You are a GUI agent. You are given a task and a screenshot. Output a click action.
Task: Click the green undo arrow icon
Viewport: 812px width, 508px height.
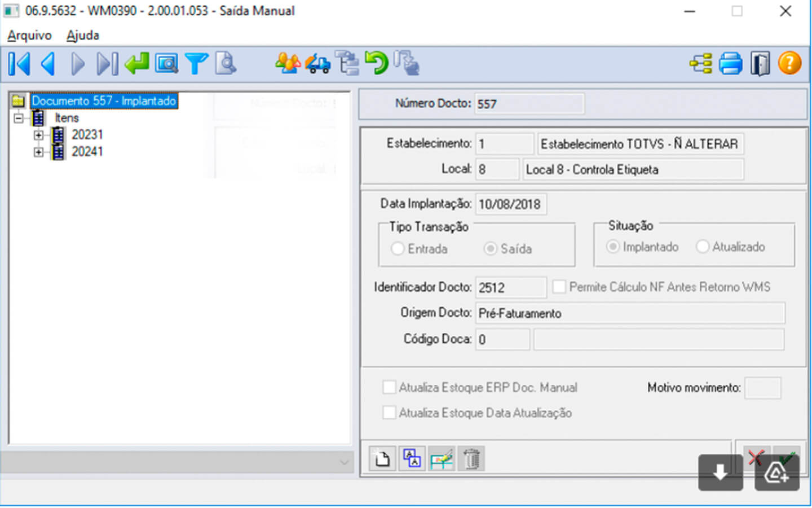click(377, 63)
